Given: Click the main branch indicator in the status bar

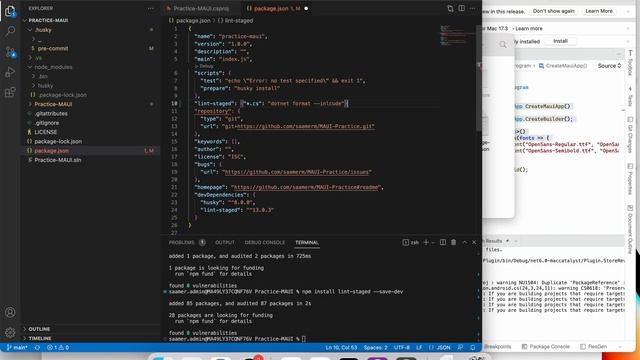Looking at the screenshot, I should [17, 347].
